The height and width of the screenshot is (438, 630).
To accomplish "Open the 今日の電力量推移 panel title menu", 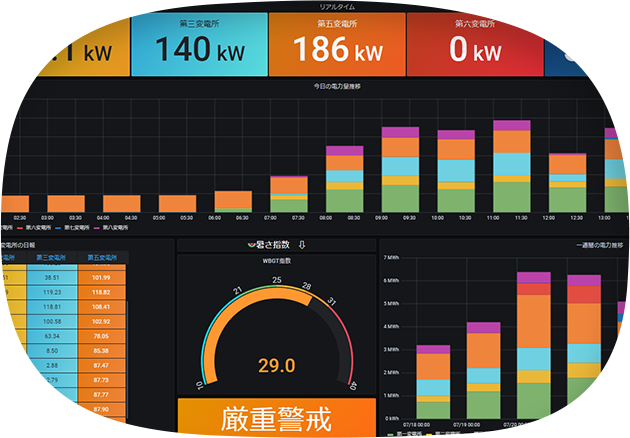I will coord(314,86).
